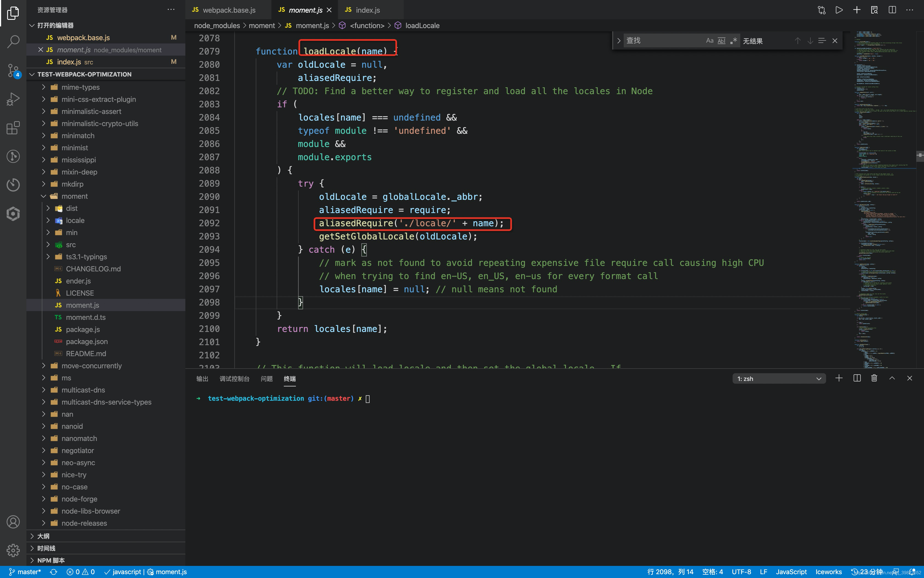The width and height of the screenshot is (924, 578).
Task: Close the terminal panel
Action: click(x=909, y=378)
